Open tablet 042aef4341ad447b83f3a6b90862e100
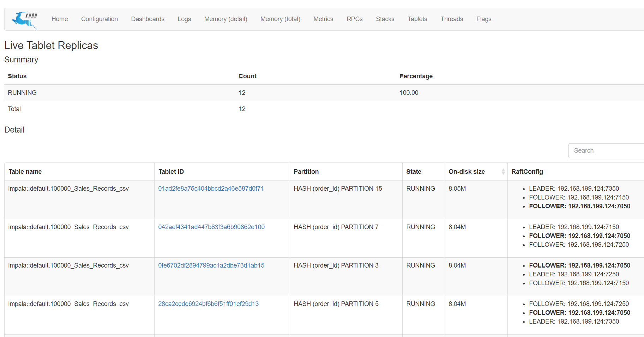644x337 pixels. [211, 227]
